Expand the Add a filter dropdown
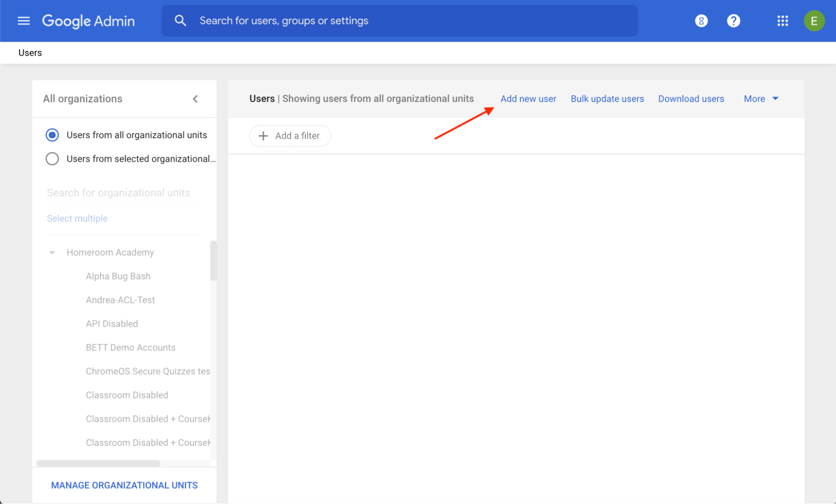 point(290,136)
